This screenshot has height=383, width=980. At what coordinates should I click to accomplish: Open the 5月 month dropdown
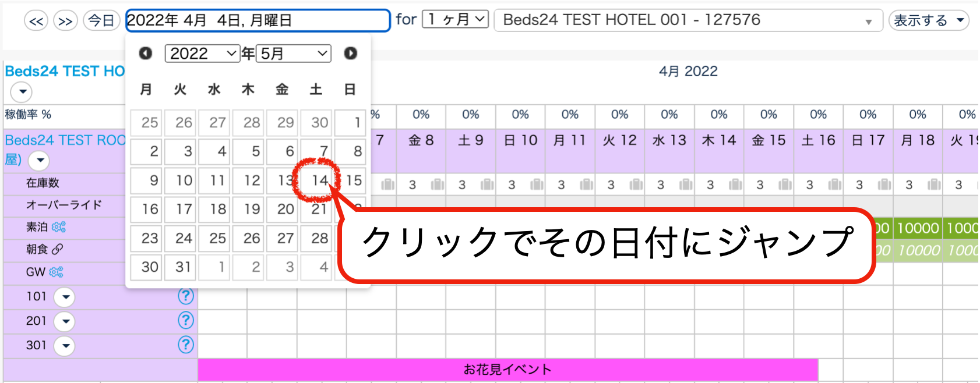[x=293, y=54]
